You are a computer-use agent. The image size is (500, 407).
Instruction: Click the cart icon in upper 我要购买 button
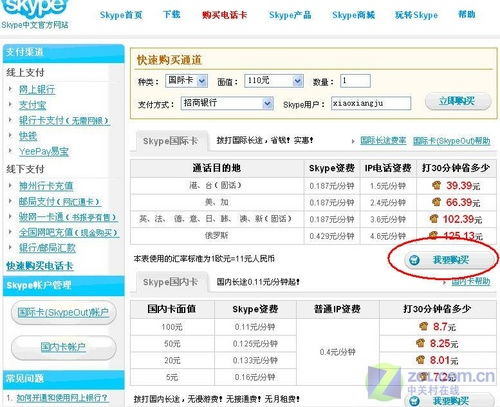[x=414, y=260]
